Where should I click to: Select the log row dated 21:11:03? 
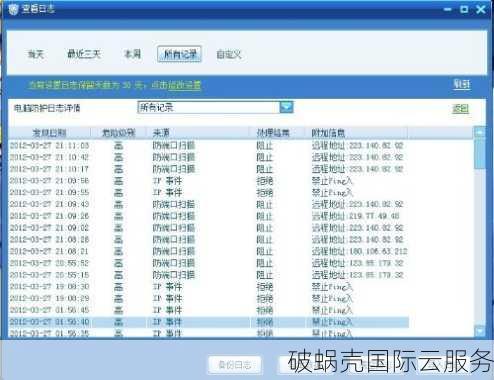209,145
